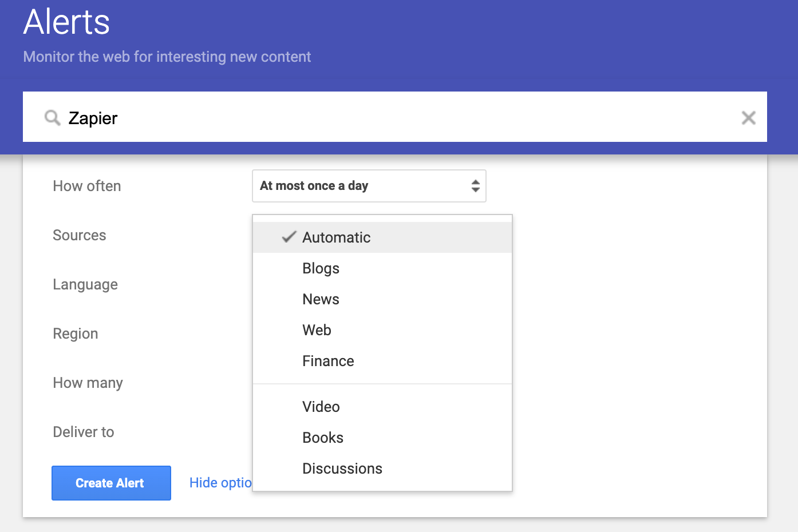
Task: Click the How many label
Action: (x=88, y=383)
